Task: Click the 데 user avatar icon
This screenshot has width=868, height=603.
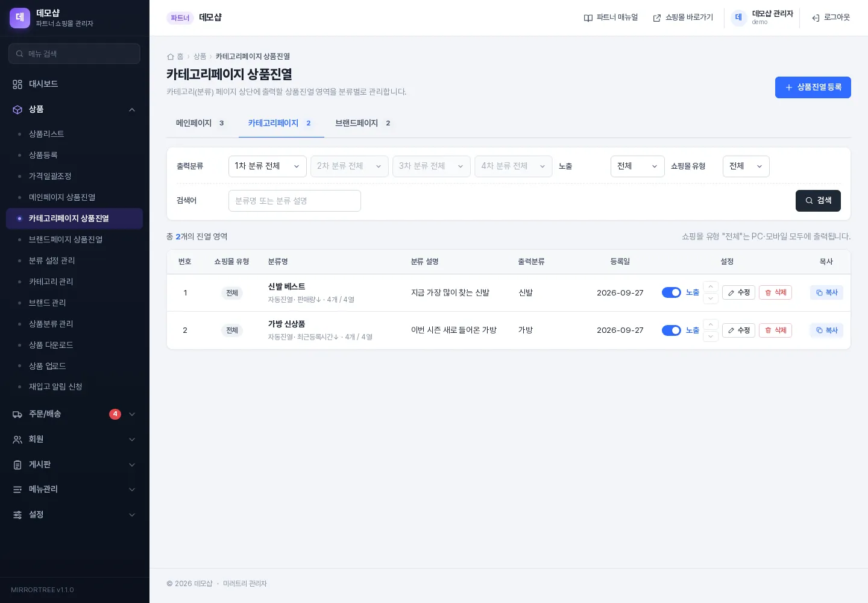Action: tap(739, 17)
